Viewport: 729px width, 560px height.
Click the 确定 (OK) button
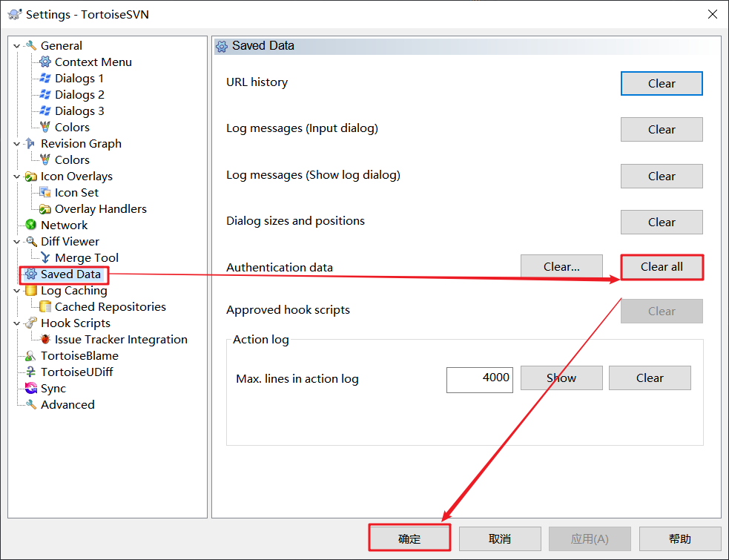[x=409, y=538]
